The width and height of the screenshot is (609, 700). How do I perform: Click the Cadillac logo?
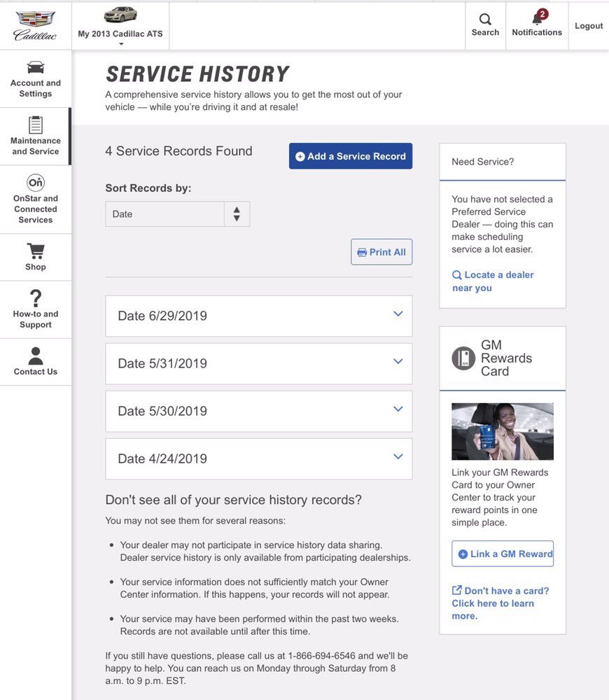coord(35,25)
